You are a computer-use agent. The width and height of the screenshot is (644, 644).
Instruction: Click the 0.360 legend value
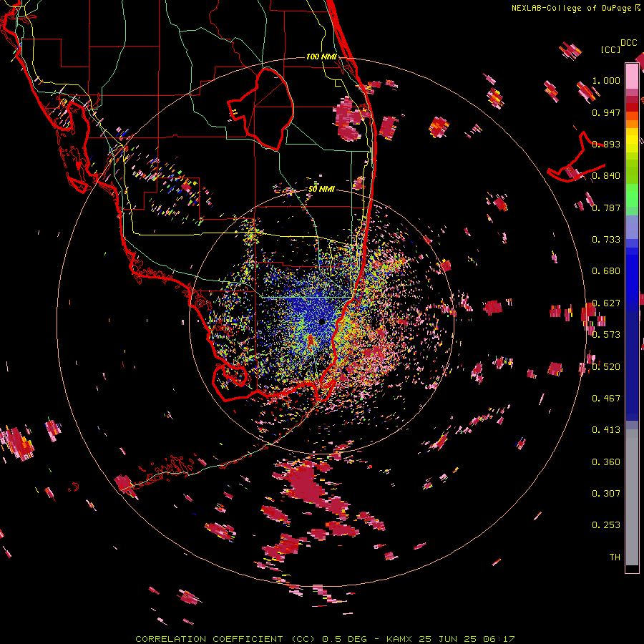point(606,462)
